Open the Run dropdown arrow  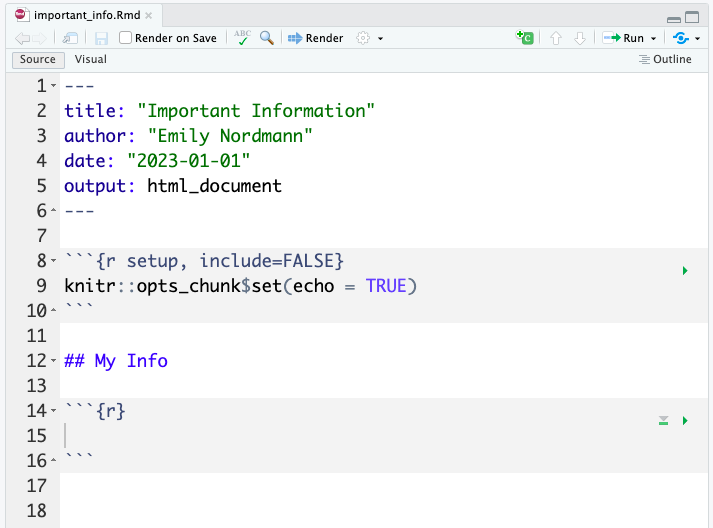point(653,39)
